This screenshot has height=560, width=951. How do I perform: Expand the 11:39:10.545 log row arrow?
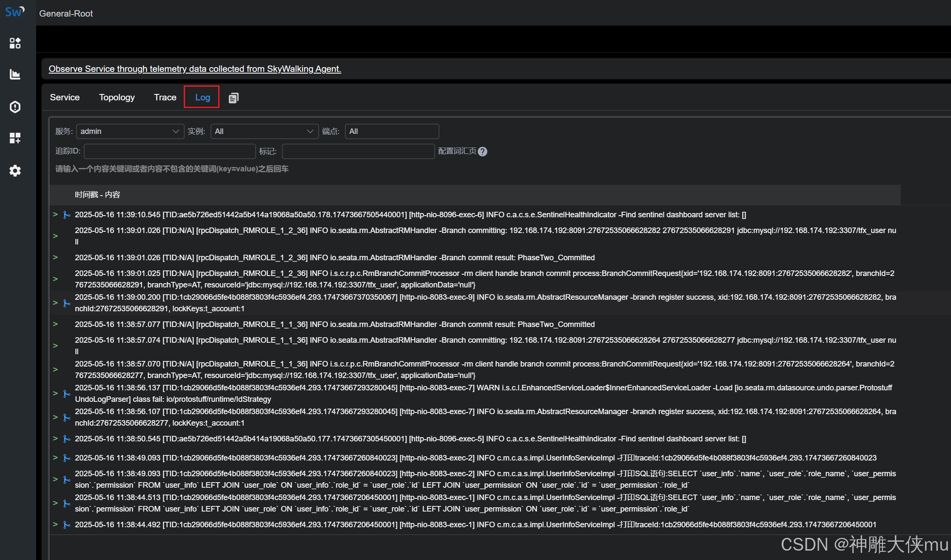[55, 214]
